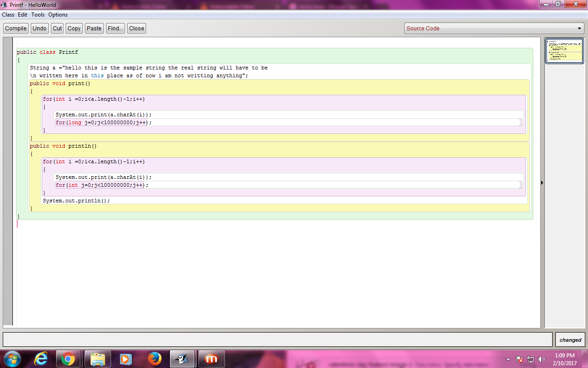Expand the Source Code view dropdown
Viewport: 588px width, 368px height.
[x=494, y=29]
